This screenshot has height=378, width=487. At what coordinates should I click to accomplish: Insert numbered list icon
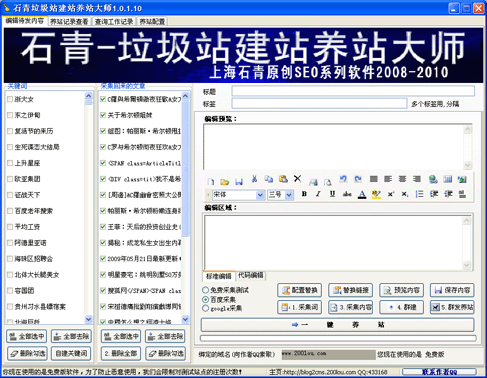coord(419,194)
